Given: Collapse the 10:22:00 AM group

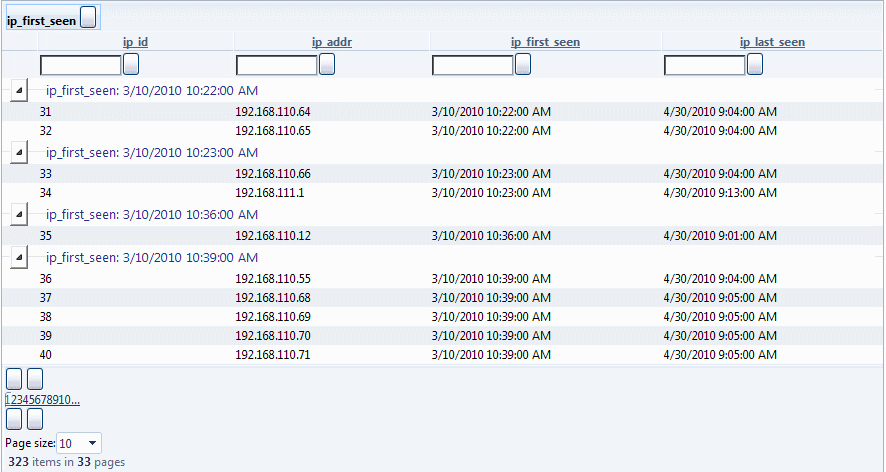Looking at the screenshot, I should tap(19, 90).
